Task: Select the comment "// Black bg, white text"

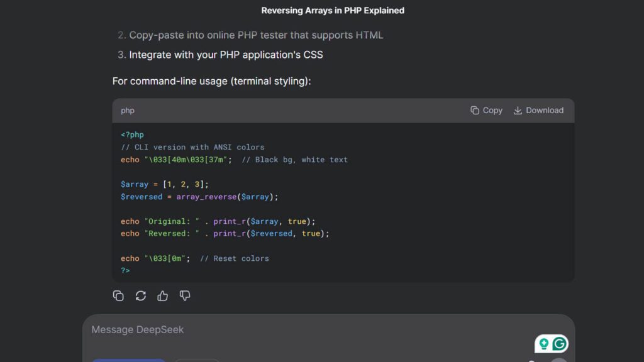Action: (294, 160)
